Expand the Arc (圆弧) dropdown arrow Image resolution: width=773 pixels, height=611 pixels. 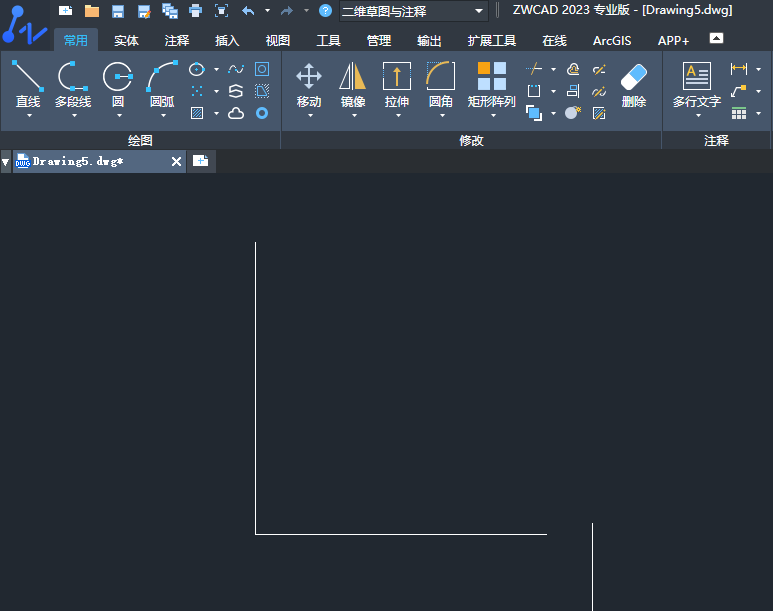click(163, 116)
